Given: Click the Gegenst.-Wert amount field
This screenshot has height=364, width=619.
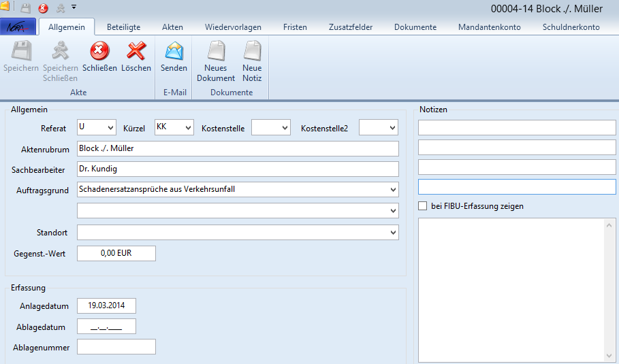Looking at the screenshot, I should (x=116, y=253).
